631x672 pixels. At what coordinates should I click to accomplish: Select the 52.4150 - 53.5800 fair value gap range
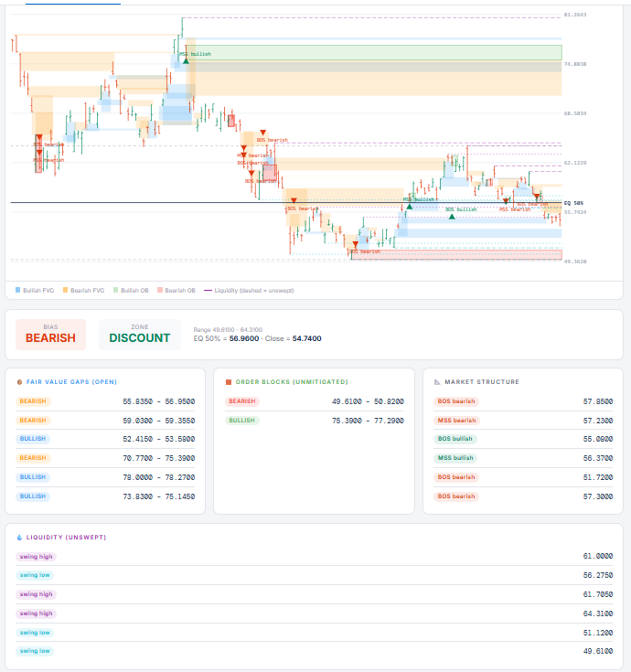tap(158, 439)
